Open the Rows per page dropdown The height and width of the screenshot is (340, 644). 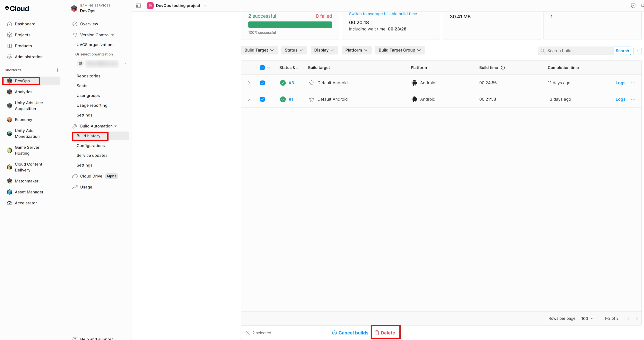point(587,318)
